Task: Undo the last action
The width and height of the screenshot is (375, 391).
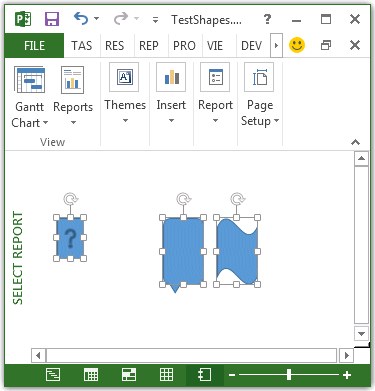Action: (x=81, y=19)
